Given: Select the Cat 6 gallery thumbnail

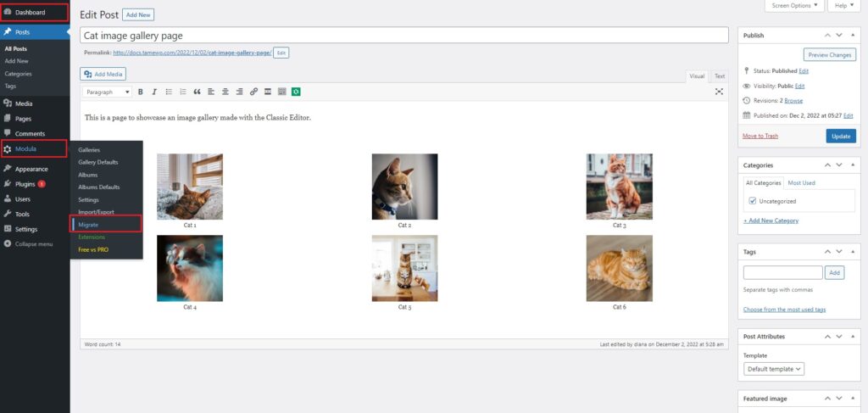Looking at the screenshot, I should coord(620,268).
